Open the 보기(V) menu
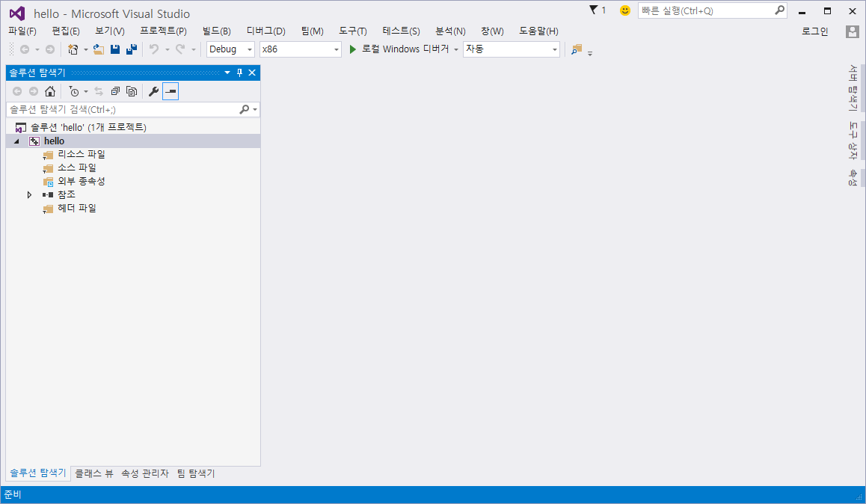The image size is (866, 504). click(x=110, y=31)
